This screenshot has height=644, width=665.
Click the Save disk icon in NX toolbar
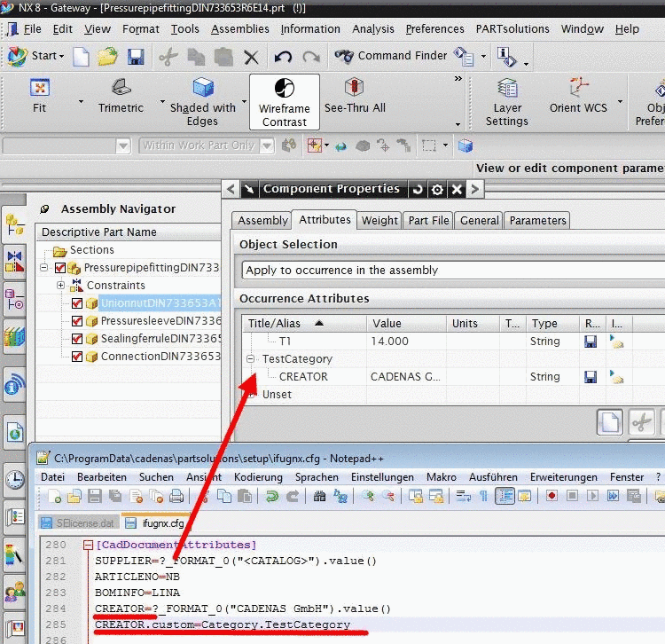click(x=136, y=57)
